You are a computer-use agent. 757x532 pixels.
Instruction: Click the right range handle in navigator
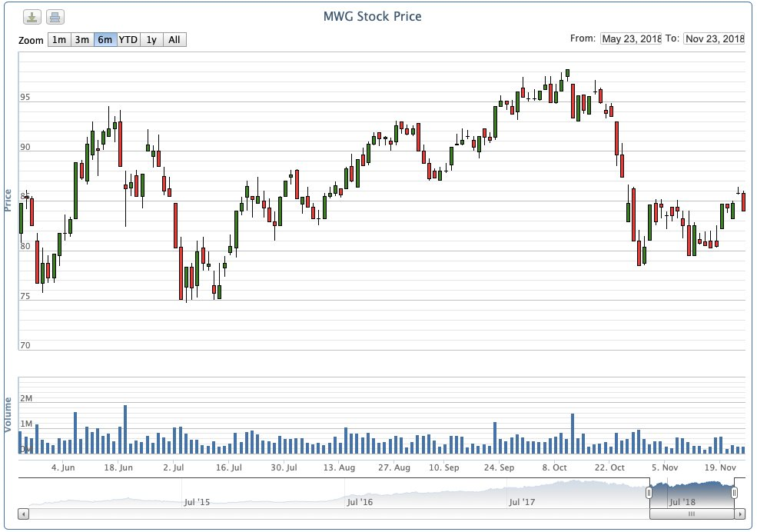coord(735,493)
